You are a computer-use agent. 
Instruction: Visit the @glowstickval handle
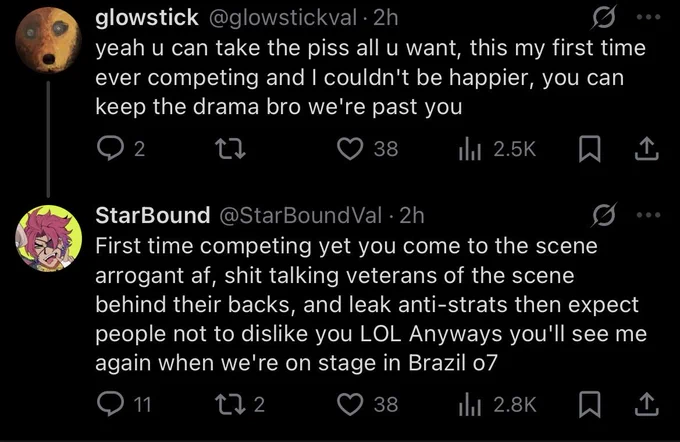[283, 18]
